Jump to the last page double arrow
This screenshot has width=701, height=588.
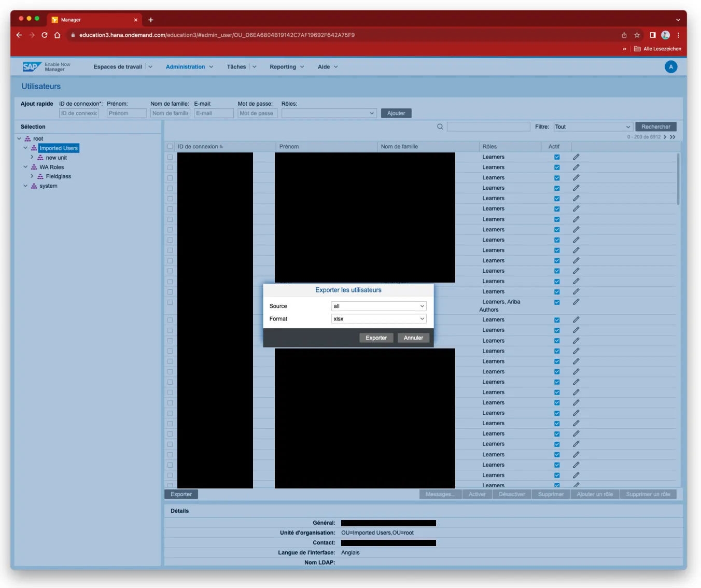pyautogui.click(x=672, y=137)
